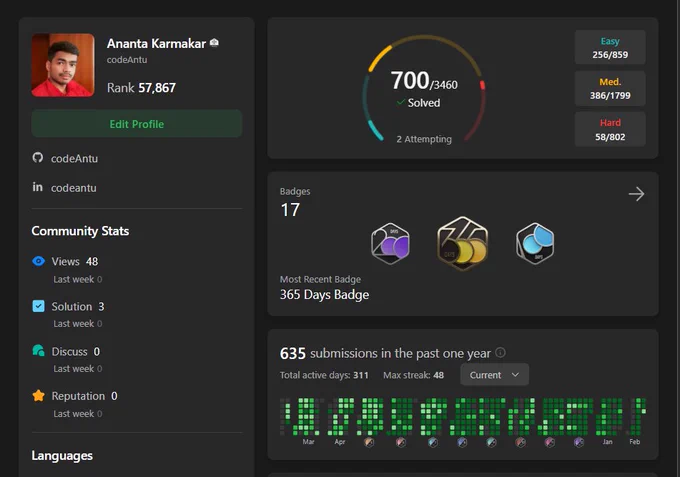This screenshot has width=680, height=477.
Task: Open the codeAntu GitHub link
Action: [74, 159]
